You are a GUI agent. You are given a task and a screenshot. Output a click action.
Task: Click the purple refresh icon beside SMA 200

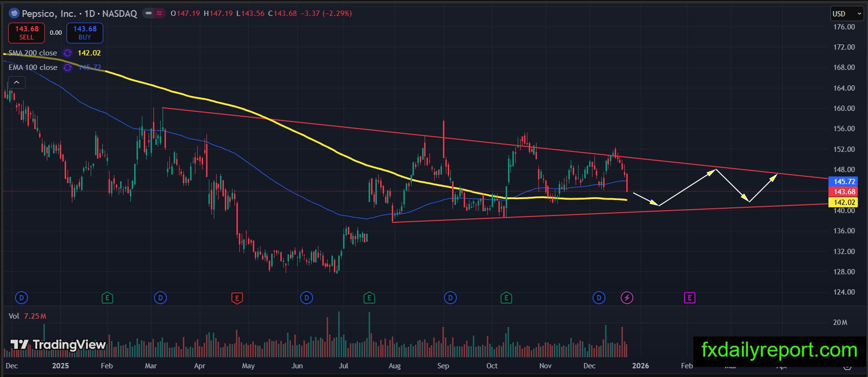coord(68,53)
